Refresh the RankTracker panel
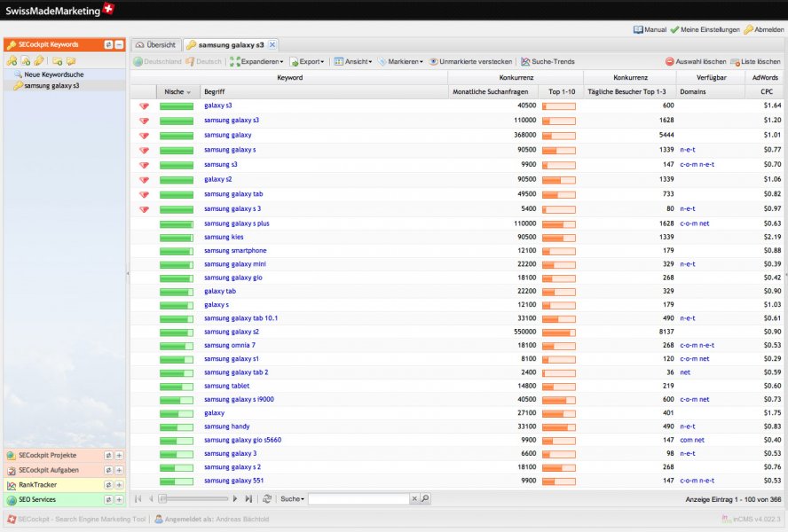This screenshot has width=788, height=532. tap(108, 485)
